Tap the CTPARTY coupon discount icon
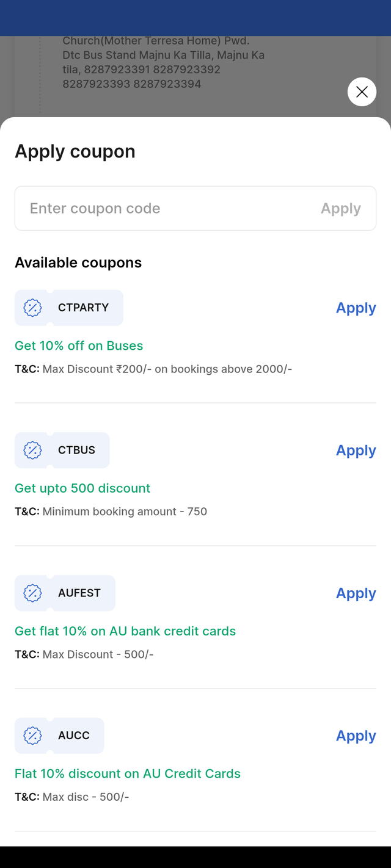 (x=32, y=308)
